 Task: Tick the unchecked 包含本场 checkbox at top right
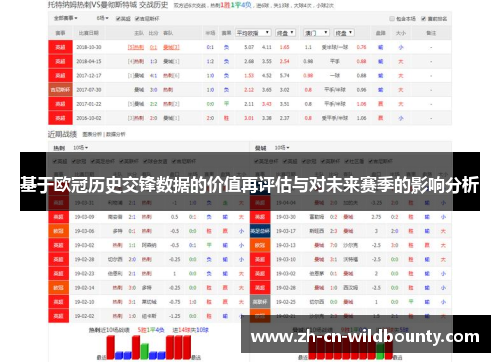(x=392, y=19)
